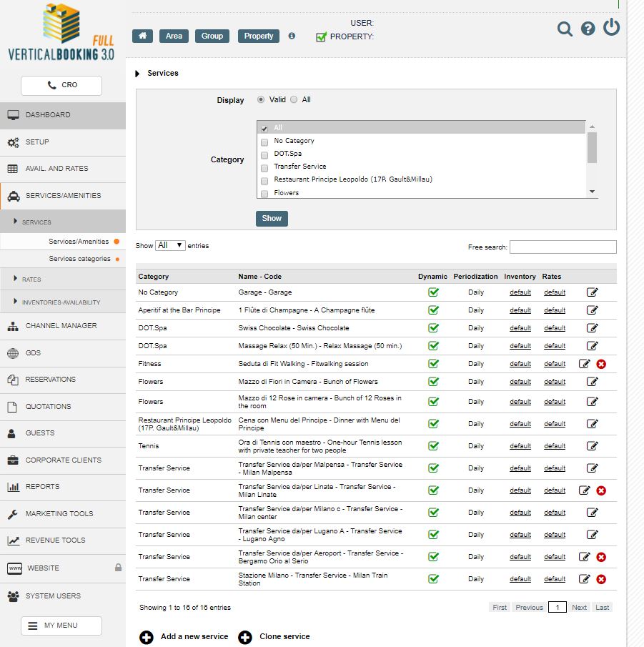
Task: Open Garage rates default link
Action: (555, 292)
